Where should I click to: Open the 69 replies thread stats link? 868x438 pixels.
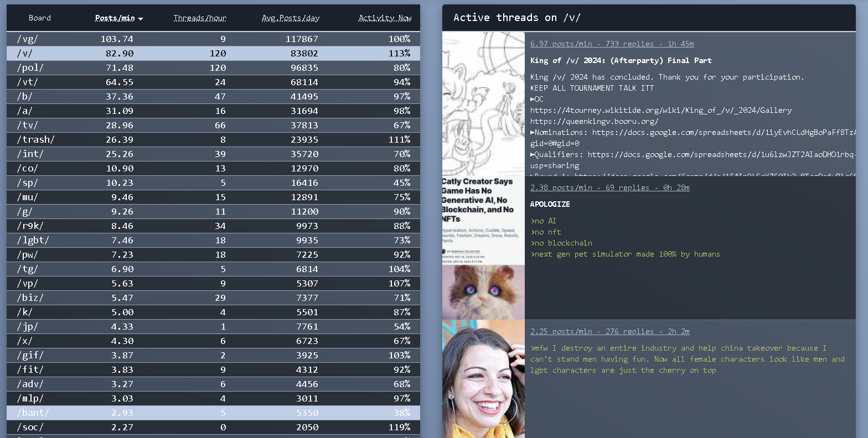click(609, 188)
